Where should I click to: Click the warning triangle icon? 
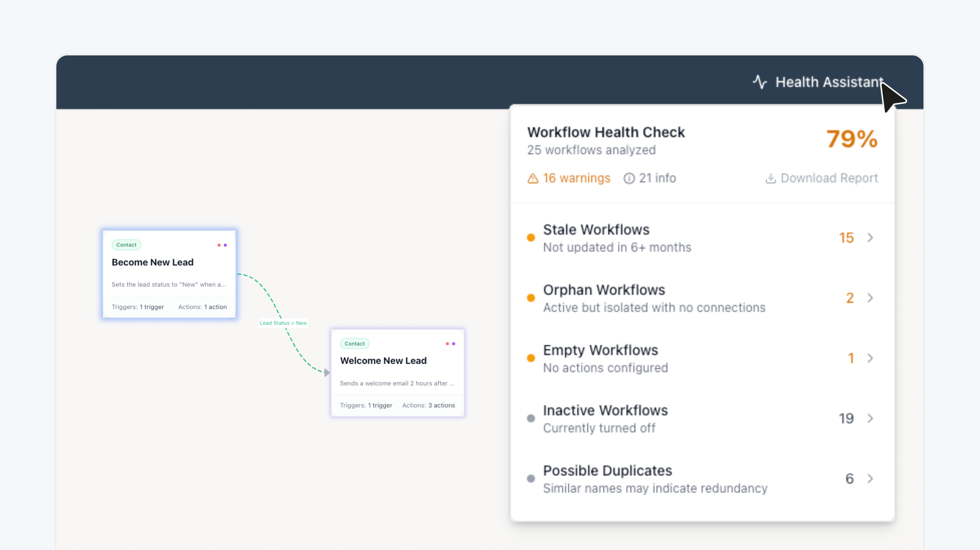tap(533, 178)
